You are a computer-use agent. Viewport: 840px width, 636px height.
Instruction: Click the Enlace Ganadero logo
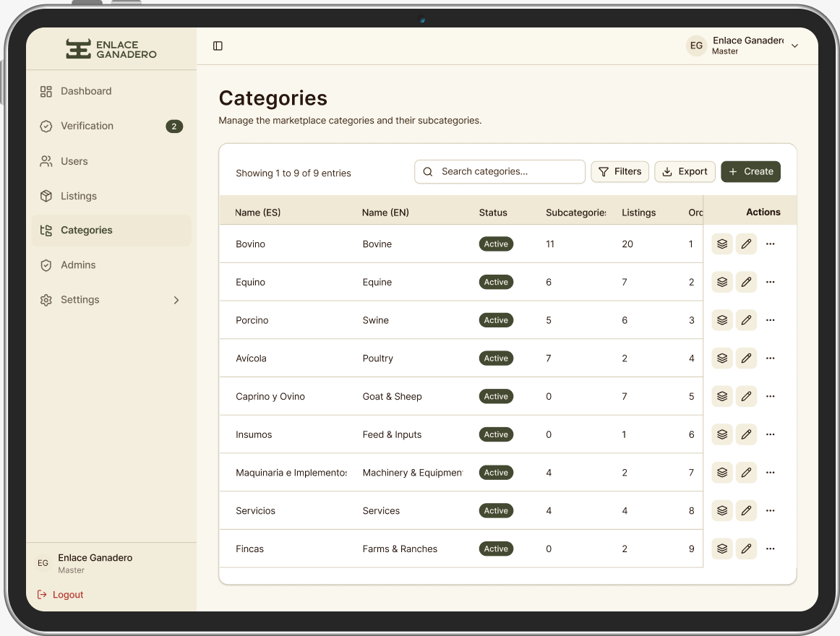[111, 48]
